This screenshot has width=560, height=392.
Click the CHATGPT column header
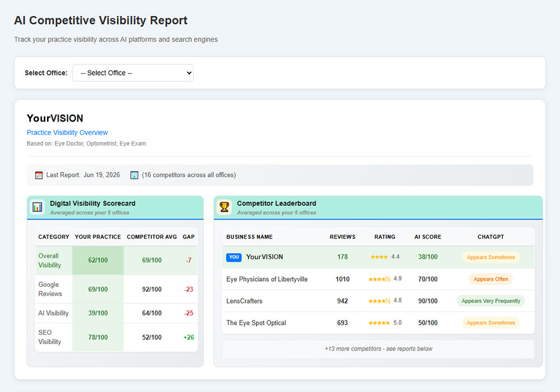pos(491,237)
